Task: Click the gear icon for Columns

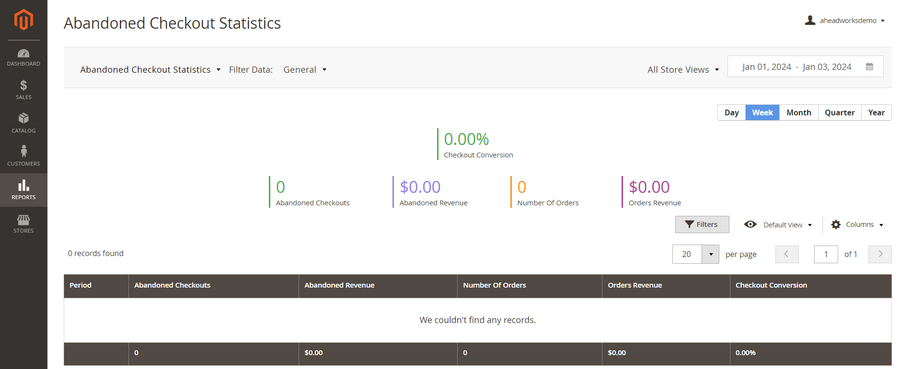Action: pyautogui.click(x=836, y=224)
